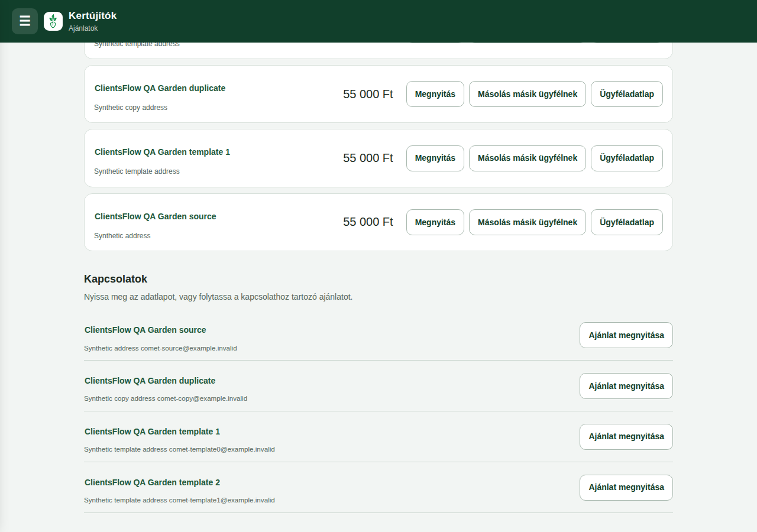757x532 pixels.
Task: Open the ClientsFlow QA Garden duplicate contact name
Action: click(150, 381)
